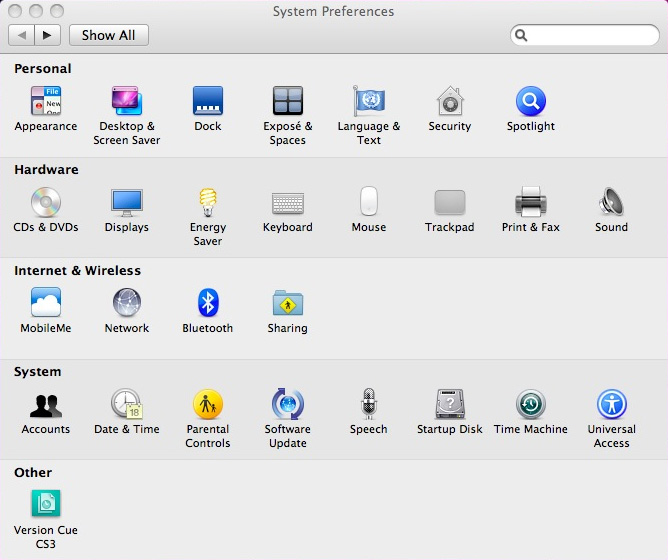Click the Dock preferences icon
Screen dimensions: 668x560
coord(208,102)
